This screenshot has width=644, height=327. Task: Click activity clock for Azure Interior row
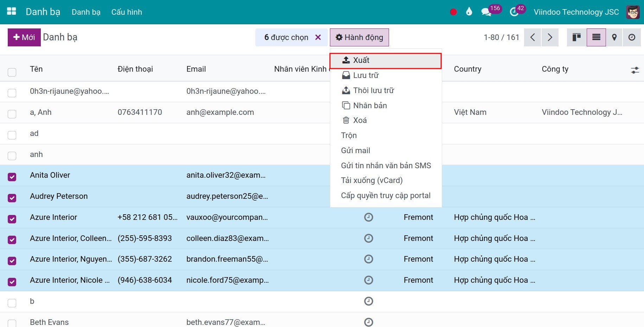point(369,217)
